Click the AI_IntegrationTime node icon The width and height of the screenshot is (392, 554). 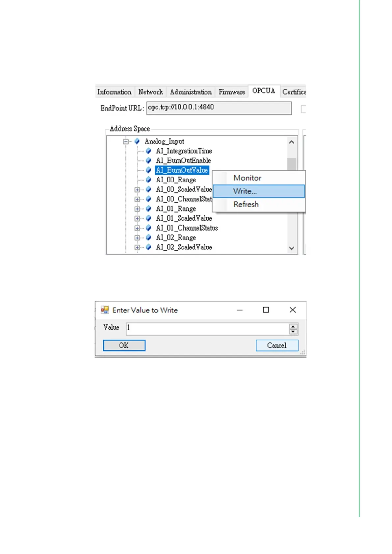[148, 151]
